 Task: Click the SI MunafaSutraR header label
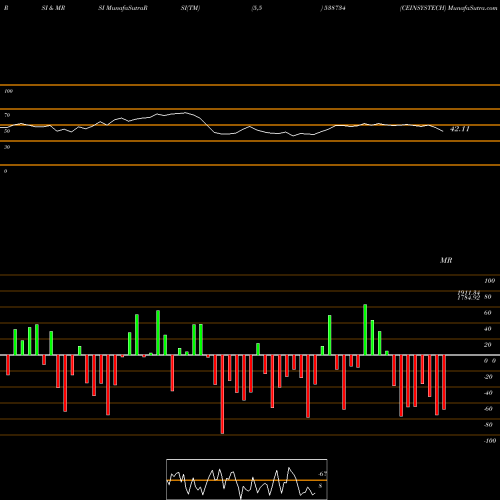pos(123,8)
